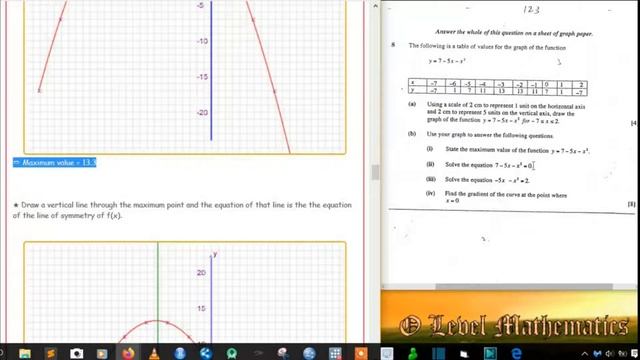Open the network tray icon
The height and width of the screenshot is (360, 640).
pos(622,353)
